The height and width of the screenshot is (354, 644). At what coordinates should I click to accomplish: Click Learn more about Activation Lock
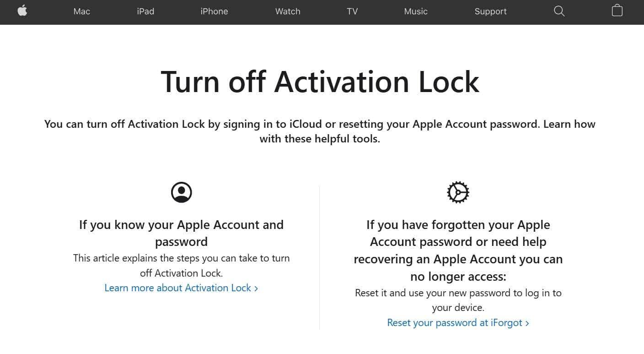click(177, 288)
